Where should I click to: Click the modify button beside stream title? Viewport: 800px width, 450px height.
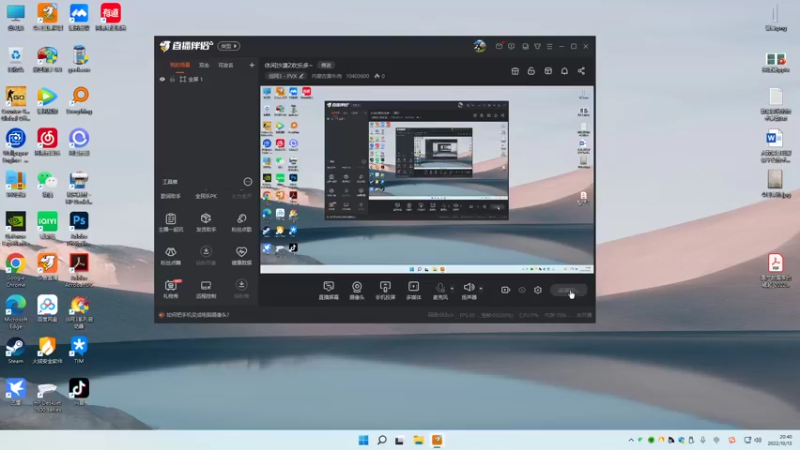coord(326,65)
